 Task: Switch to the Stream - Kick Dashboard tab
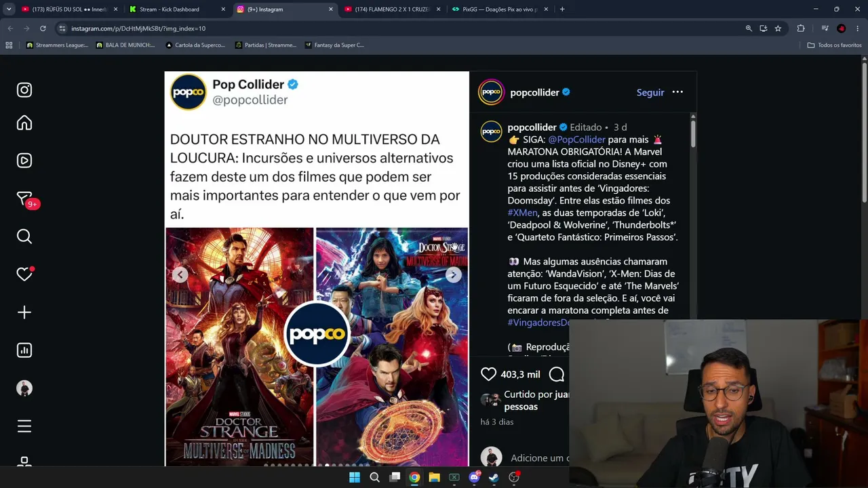[x=176, y=9]
